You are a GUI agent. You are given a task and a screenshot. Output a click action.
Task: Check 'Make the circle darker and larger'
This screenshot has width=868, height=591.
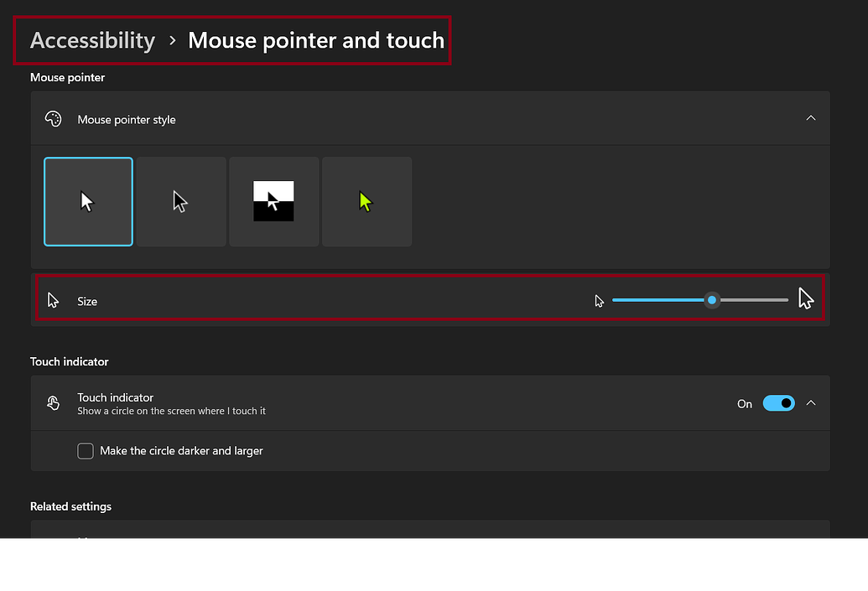(x=85, y=451)
